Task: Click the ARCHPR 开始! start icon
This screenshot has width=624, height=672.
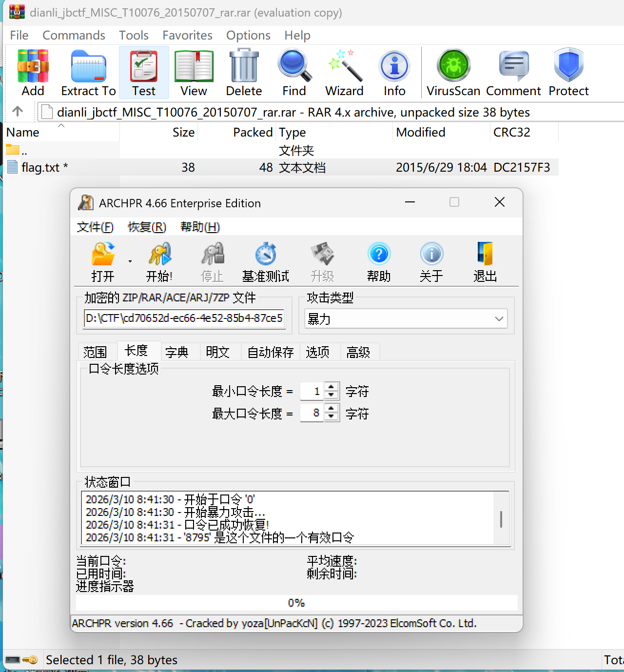Action: point(159,255)
